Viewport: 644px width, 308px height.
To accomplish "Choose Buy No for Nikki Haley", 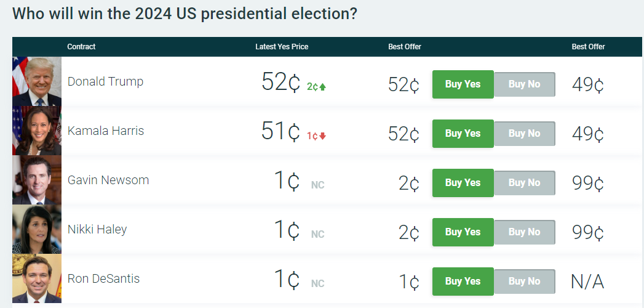I will 525,232.
